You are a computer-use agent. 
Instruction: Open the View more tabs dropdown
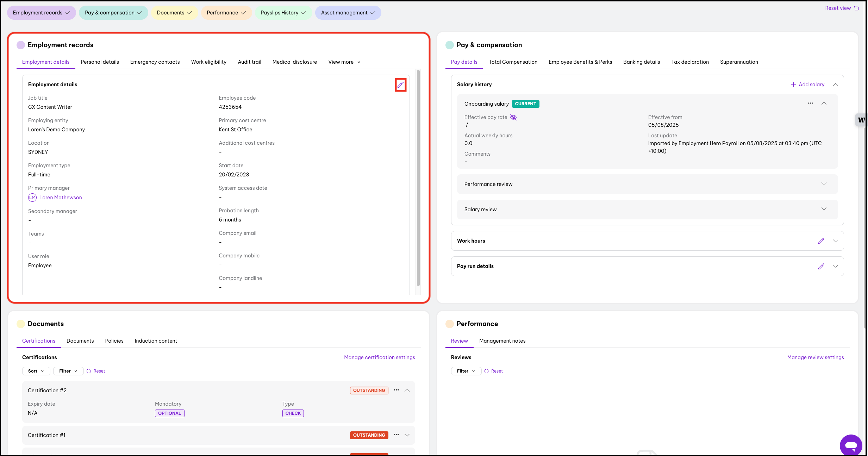pos(344,62)
